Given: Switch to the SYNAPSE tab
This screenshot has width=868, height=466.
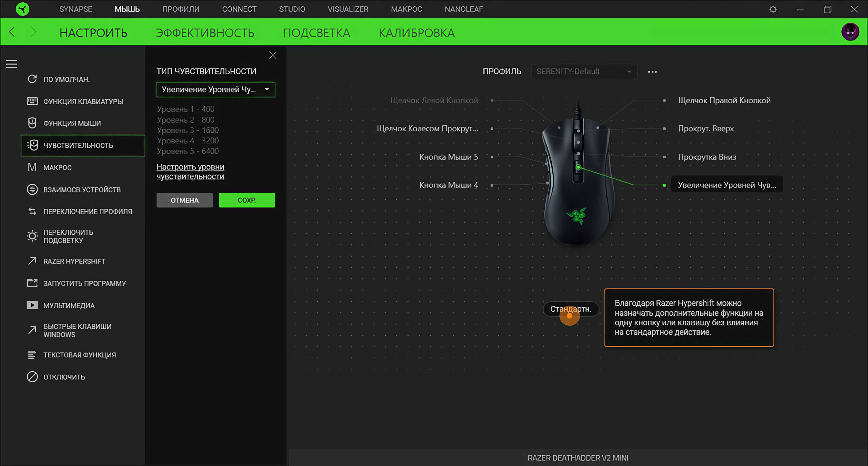Looking at the screenshot, I should pyautogui.click(x=75, y=9).
